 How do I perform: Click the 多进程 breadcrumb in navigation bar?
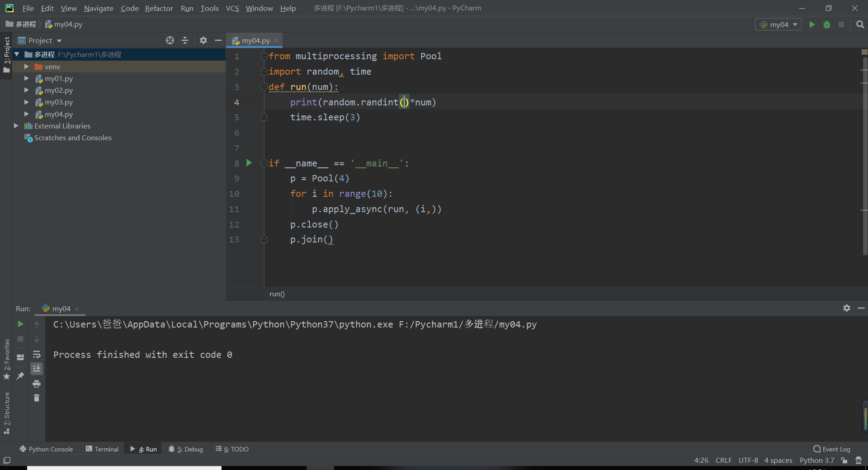coord(21,24)
